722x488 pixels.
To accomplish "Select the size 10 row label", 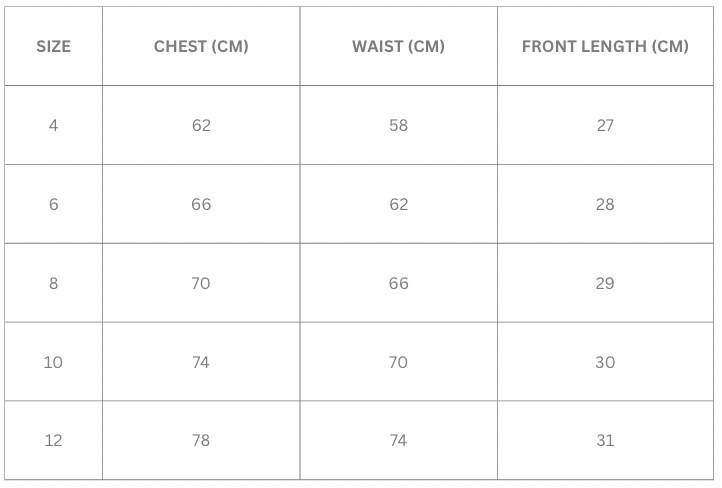I will coord(53,362).
